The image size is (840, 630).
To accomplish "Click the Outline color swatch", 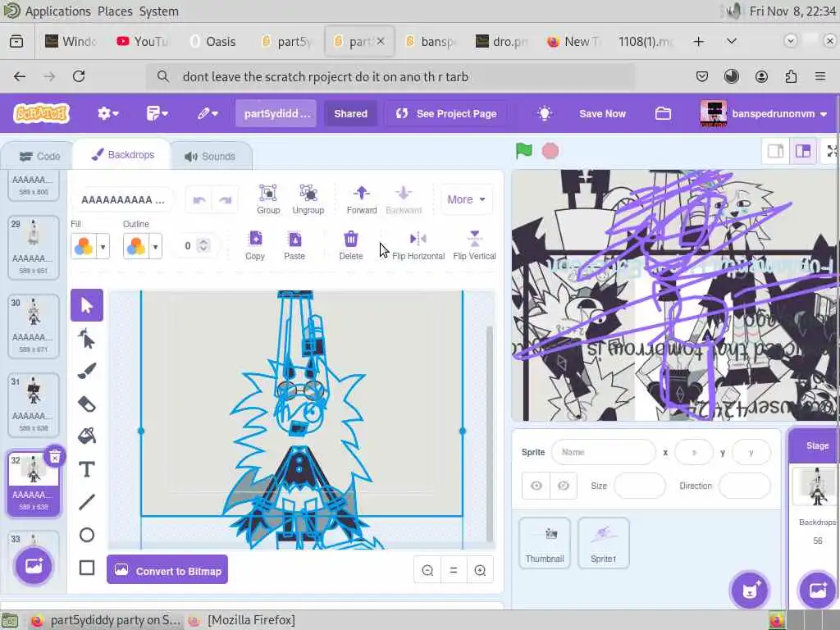I will pyautogui.click(x=136, y=246).
